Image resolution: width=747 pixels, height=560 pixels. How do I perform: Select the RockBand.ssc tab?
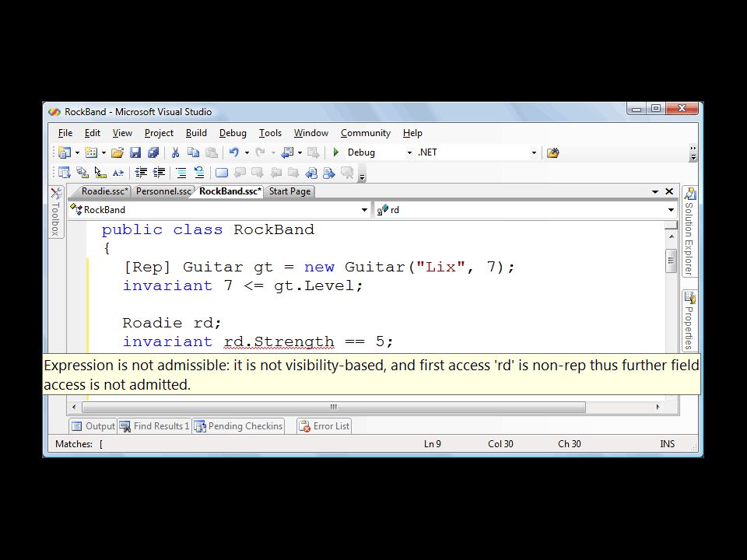[230, 191]
